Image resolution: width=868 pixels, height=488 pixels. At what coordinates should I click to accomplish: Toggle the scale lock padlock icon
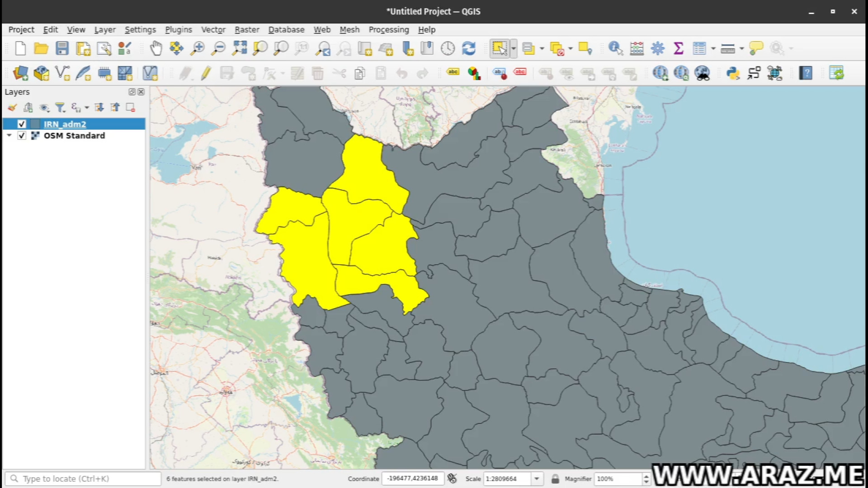(x=555, y=479)
